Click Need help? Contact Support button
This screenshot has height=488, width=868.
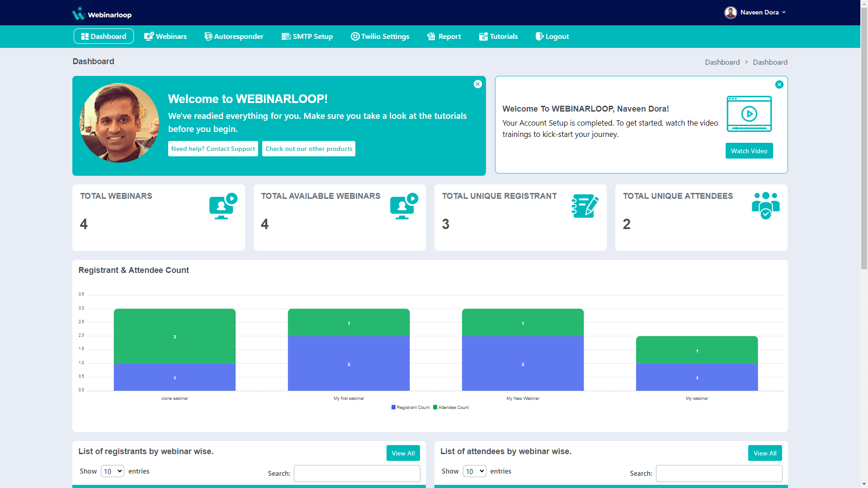pos(213,149)
